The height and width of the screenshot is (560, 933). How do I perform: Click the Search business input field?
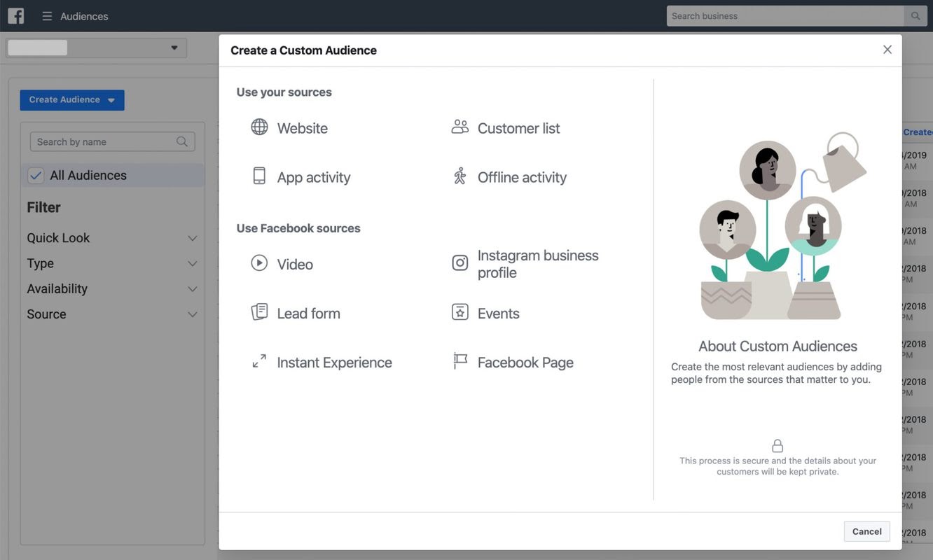pyautogui.click(x=785, y=16)
